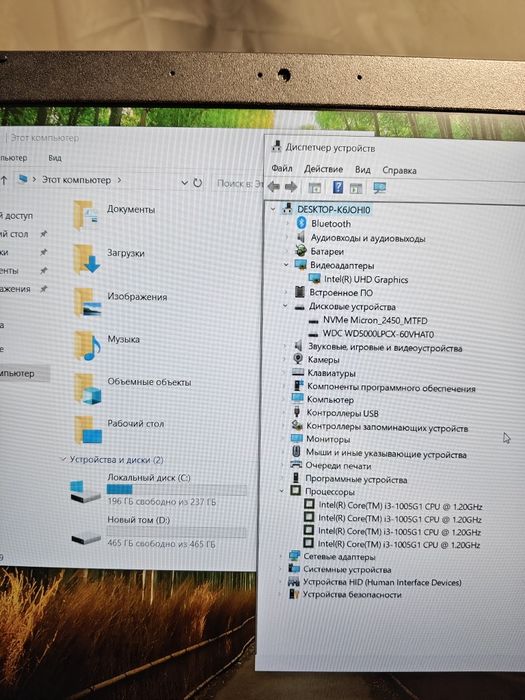The height and width of the screenshot is (700, 525).
Task: Open the Explorer address bar history dropdown
Action: click(x=184, y=183)
